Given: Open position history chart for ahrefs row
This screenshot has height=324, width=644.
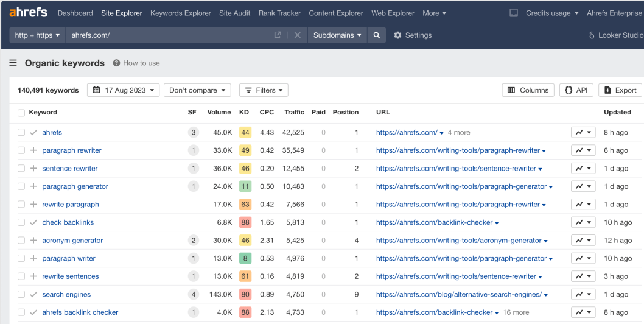Looking at the screenshot, I should pos(583,132).
